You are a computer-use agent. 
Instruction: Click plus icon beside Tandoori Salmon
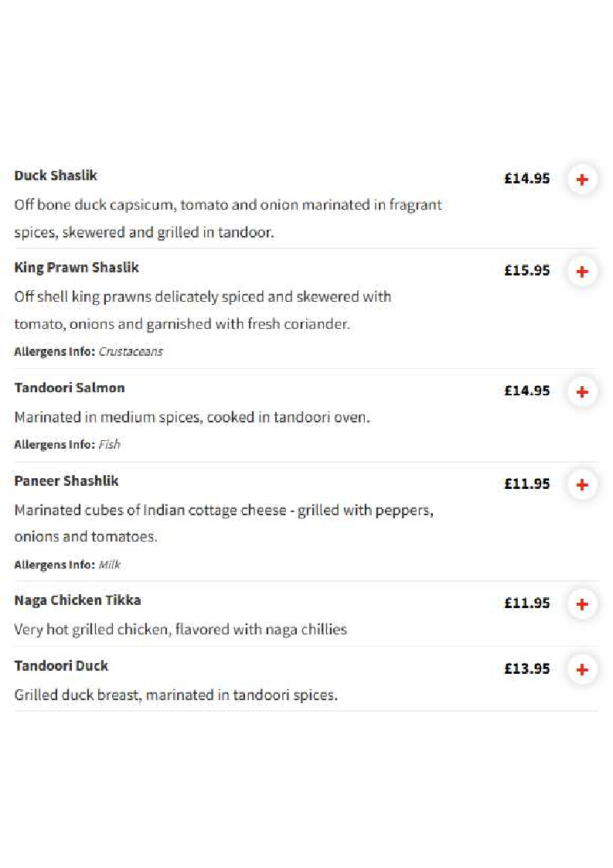[582, 392]
